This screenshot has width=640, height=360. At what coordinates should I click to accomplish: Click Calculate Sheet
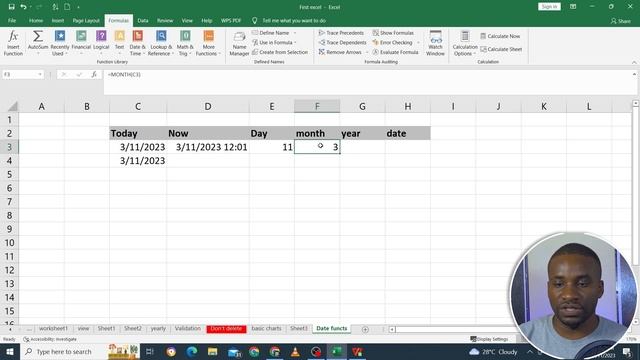click(501, 49)
